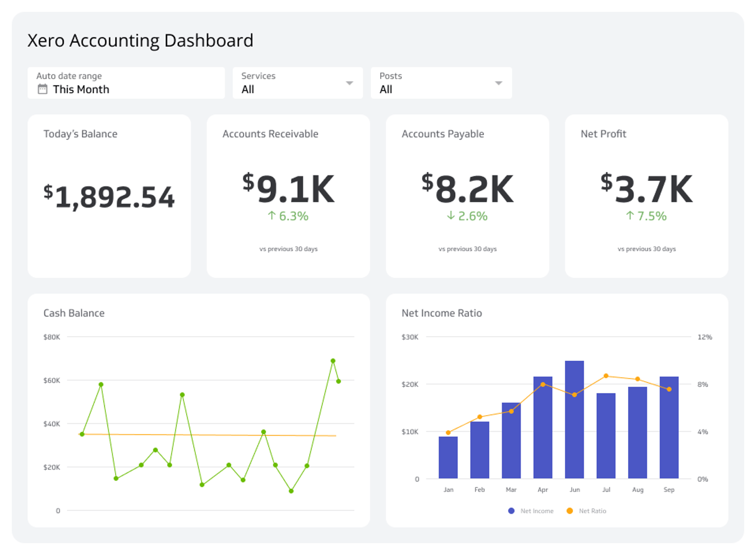Click the orange Net Ratio legend dot
756x555 pixels.
coord(569,511)
